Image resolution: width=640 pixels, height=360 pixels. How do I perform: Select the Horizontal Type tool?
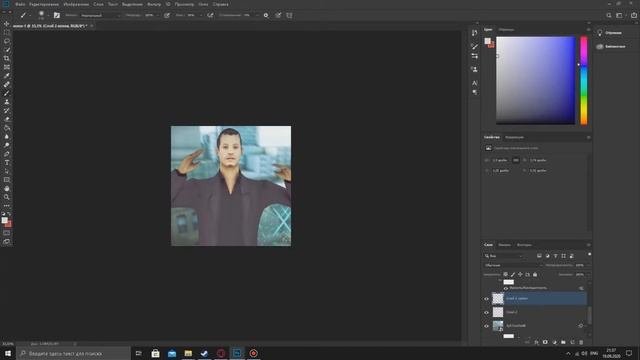[7, 162]
